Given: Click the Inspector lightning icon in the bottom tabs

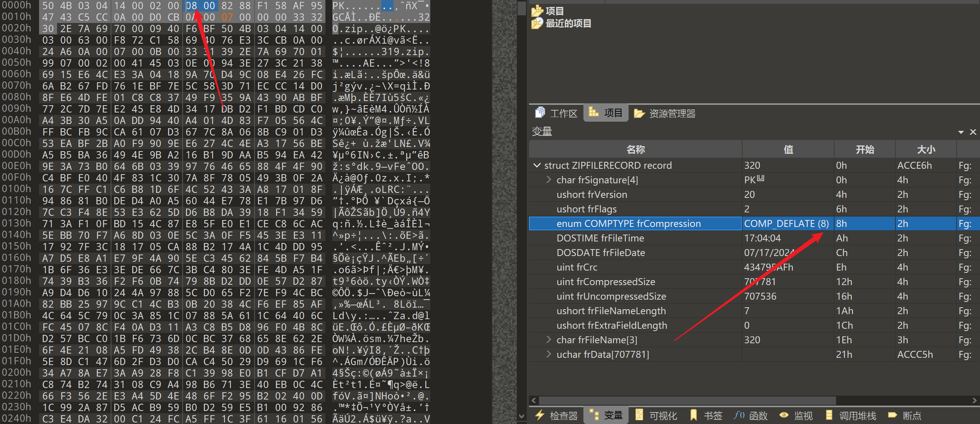Looking at the screenshot, I should pos(540,415).
